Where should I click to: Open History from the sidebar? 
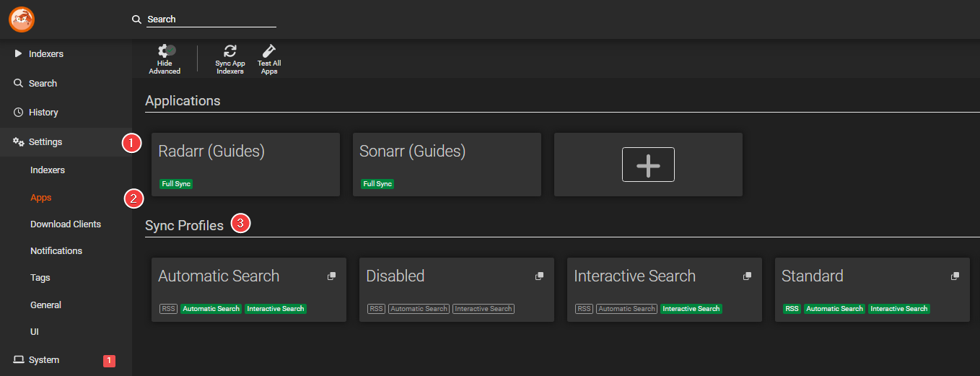click(43, 113)
